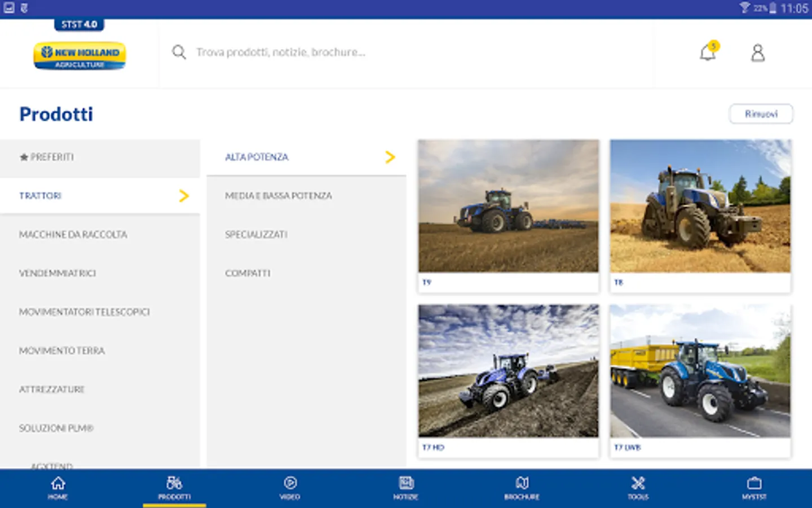Viewport: 812px width, 508px height.
Task: Check Wi-Fi icon in status bar
Action: (745, 7)
